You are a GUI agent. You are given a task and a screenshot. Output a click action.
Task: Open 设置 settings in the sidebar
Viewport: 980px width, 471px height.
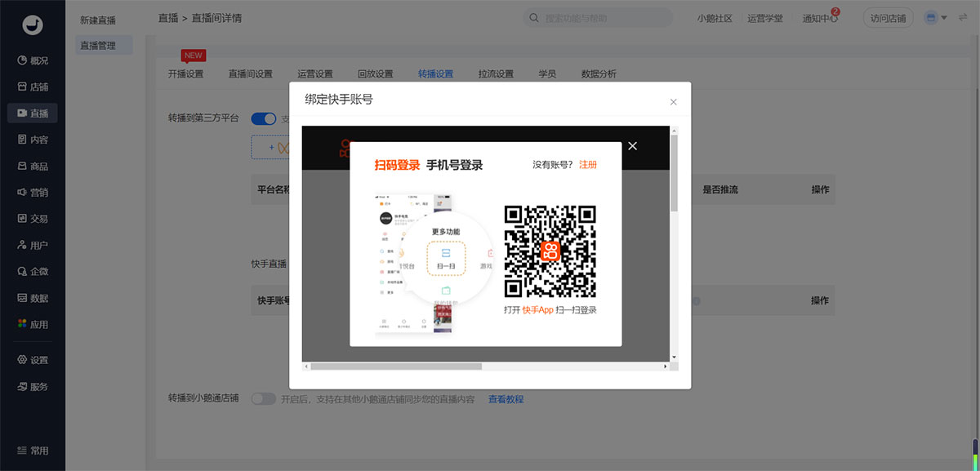click(33, 360)
